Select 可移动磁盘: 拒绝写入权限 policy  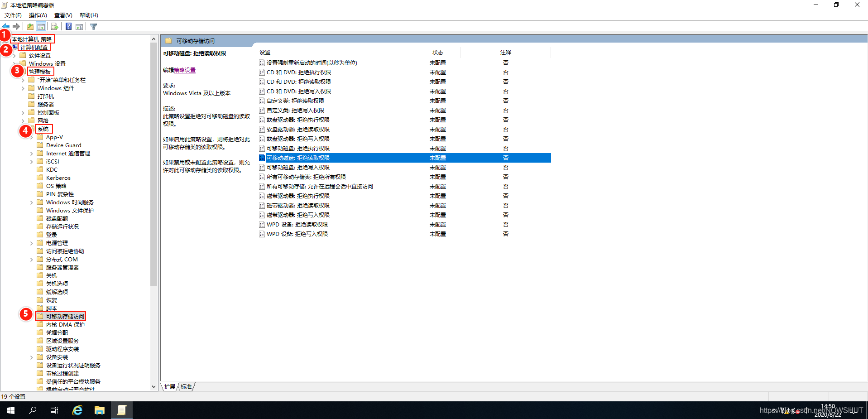click(x=298, y=167)
